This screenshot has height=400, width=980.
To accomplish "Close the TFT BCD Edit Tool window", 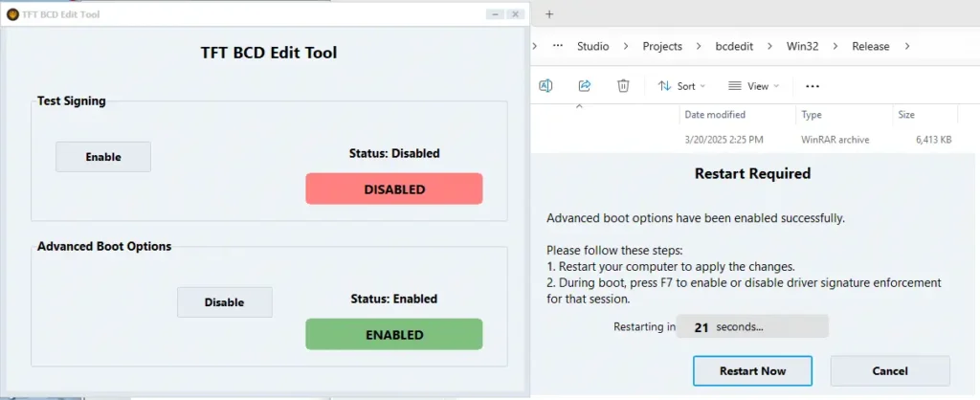I will tap(516, 14).
